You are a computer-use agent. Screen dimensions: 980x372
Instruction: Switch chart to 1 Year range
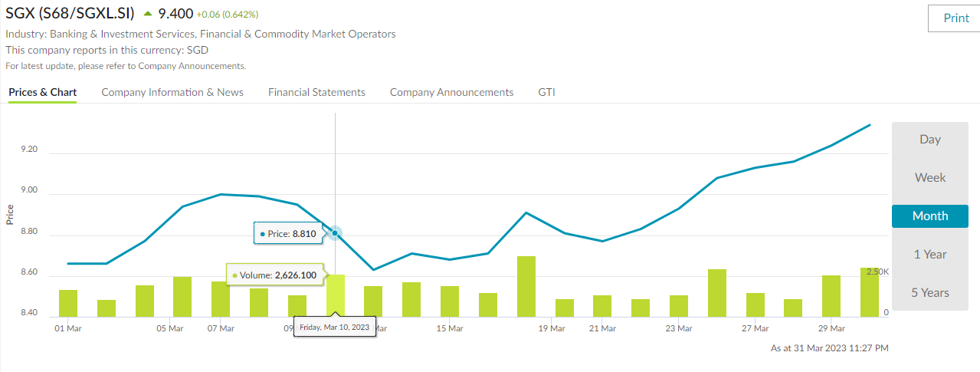coord(930,255)
